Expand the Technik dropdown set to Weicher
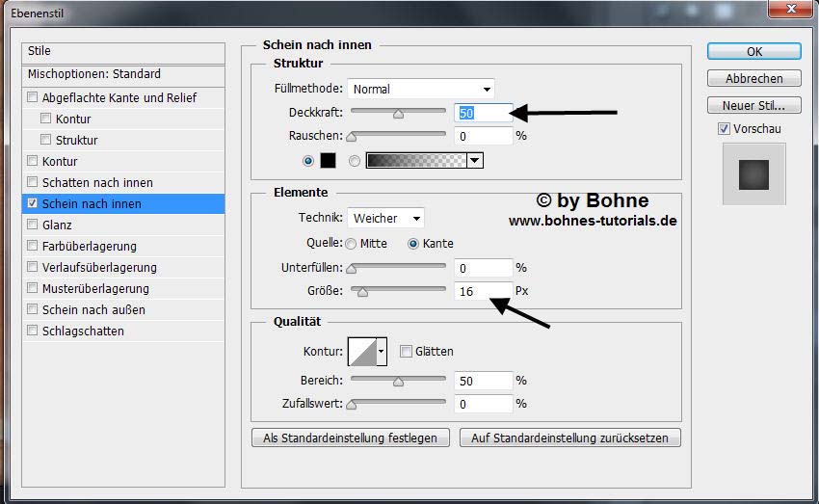The image size is (819, 504). click(x=385, y=219)
